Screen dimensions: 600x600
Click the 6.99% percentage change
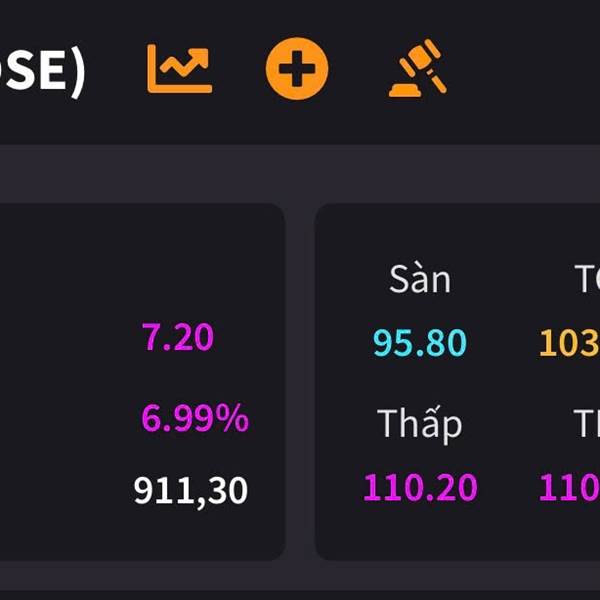point(195,418)
